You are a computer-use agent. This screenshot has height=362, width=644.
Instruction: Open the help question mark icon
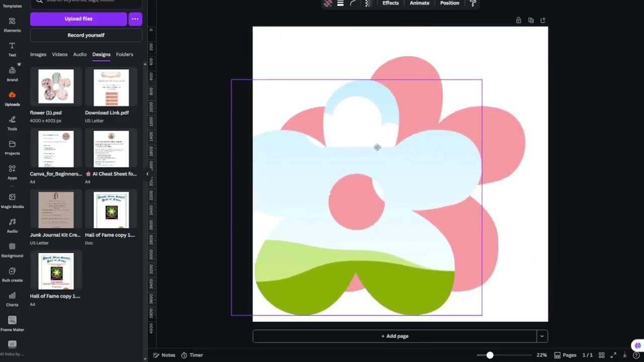coord(636,355)
